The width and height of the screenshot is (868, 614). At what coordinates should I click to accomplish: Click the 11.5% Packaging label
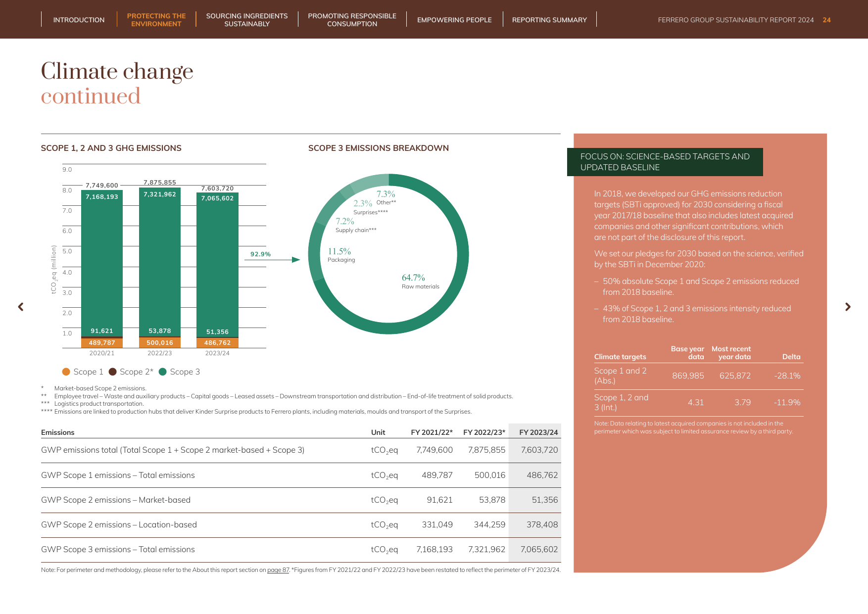pyautogui.click(x=341, y=255)
